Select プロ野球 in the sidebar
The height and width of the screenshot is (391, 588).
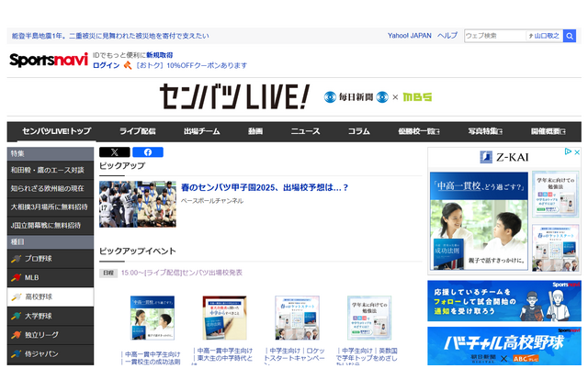point(51,259)
